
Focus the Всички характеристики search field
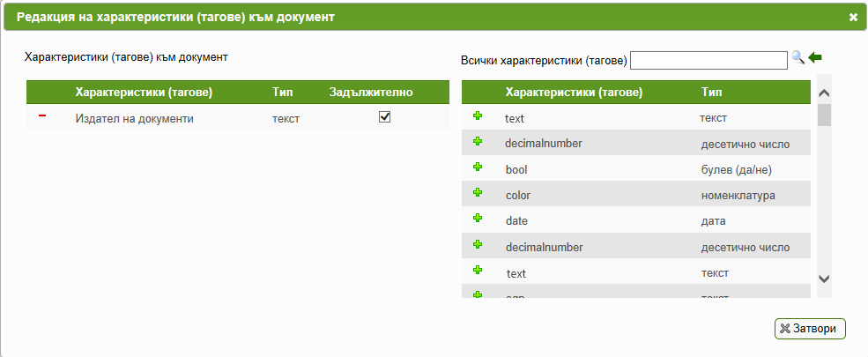(x=708, y=60)
